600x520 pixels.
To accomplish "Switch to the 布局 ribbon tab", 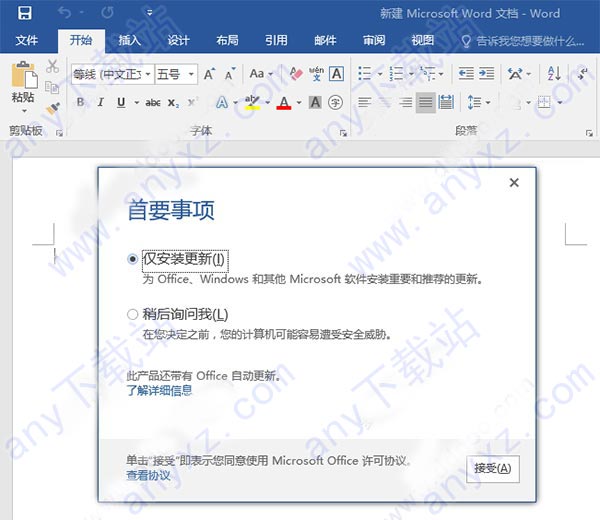I will pyautogui.click(x=227, y=40).
